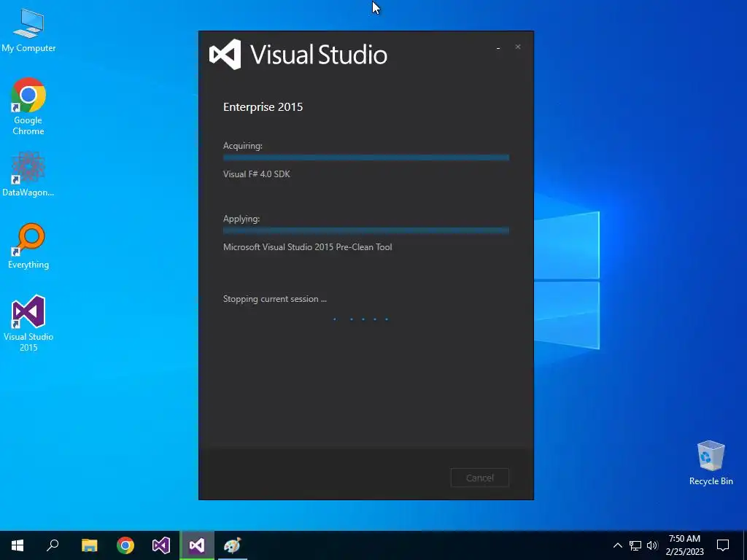Launch Visual Studio 2015 desktop shortcut
This screenshot has height=560, width=747.
[28, 323]
